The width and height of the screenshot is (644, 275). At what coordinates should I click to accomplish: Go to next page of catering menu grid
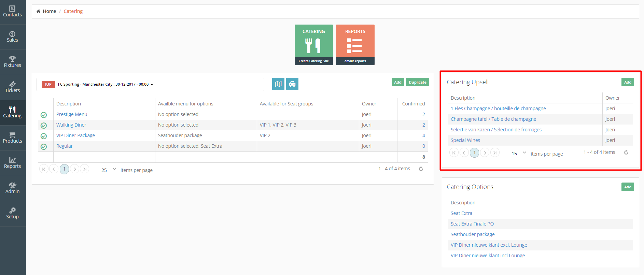coord(75,169)
